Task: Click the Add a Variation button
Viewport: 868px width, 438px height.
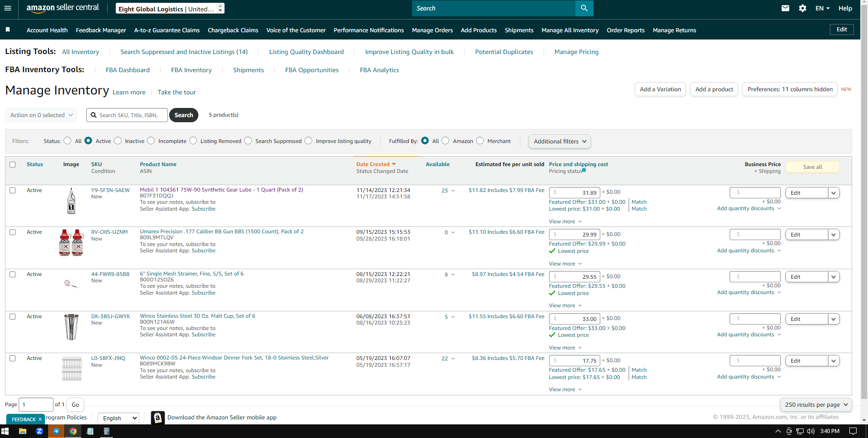Action: (x=660, y=89)
